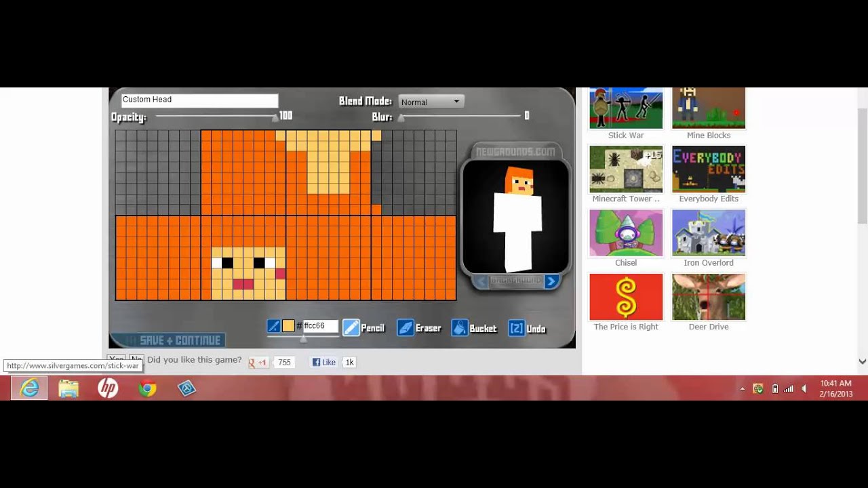Rotate character preview left with arrow

coord(480,281)
